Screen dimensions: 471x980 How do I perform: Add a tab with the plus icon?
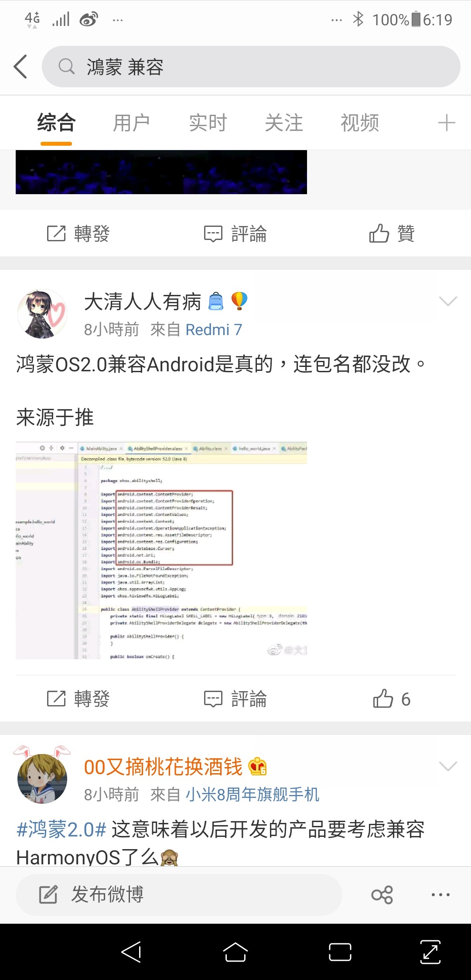(446, 123)
